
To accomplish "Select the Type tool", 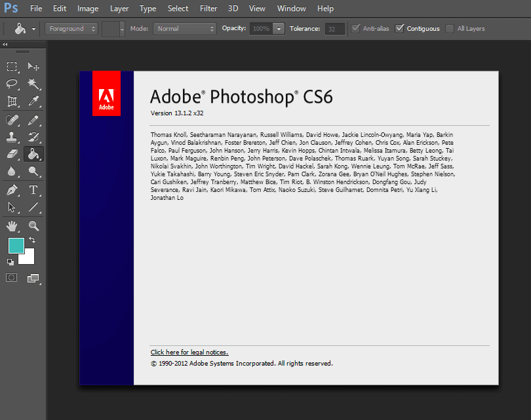I will click(33, 190).
